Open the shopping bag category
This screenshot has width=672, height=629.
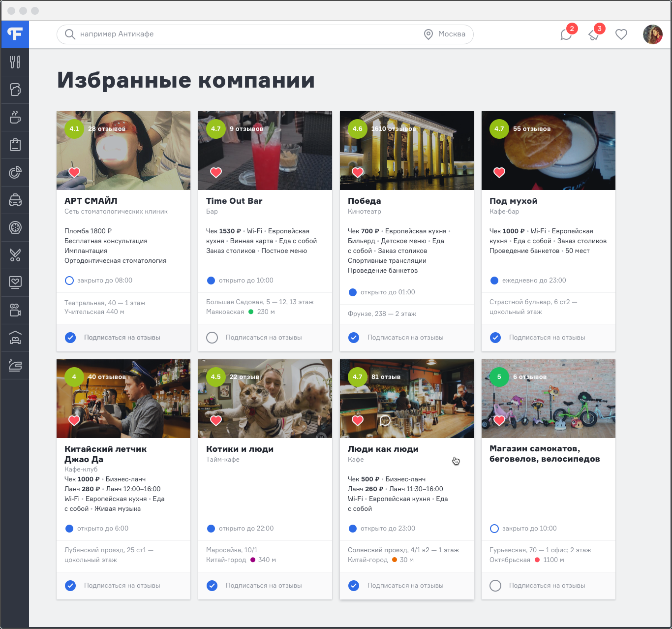click(15, 145)
